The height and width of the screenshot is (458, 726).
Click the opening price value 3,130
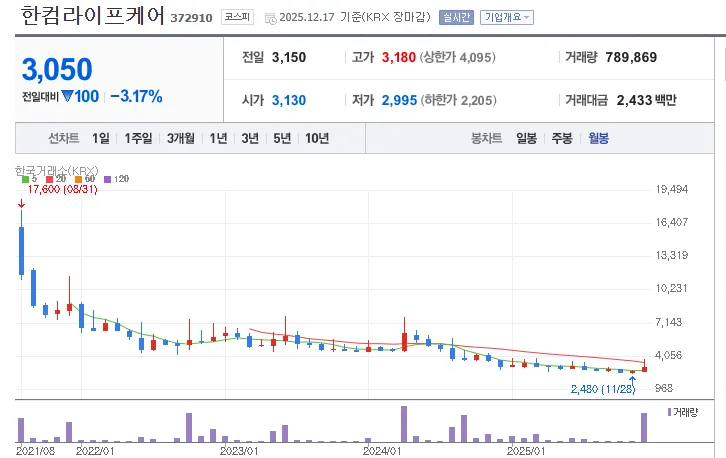click(x=289, y=100)
